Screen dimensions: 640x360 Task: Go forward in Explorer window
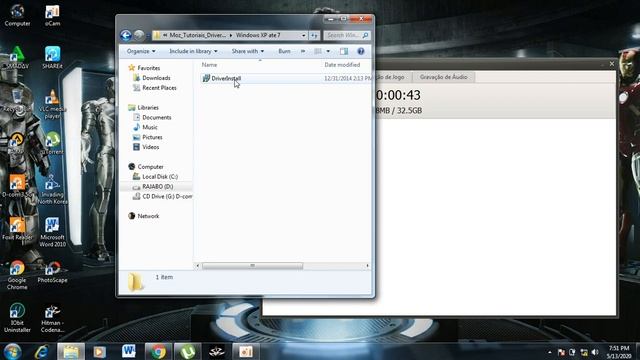coord(139,36)
